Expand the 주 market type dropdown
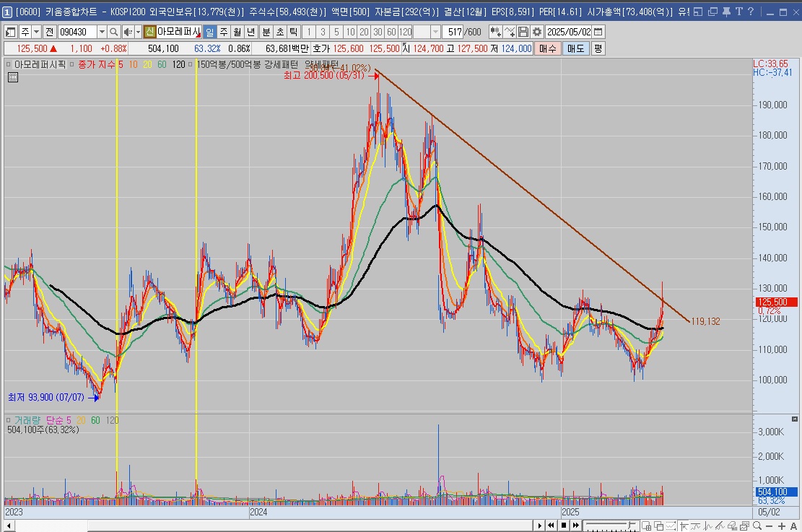The width and height of the screenshot is (802, 532). click(x=36, y=32)
